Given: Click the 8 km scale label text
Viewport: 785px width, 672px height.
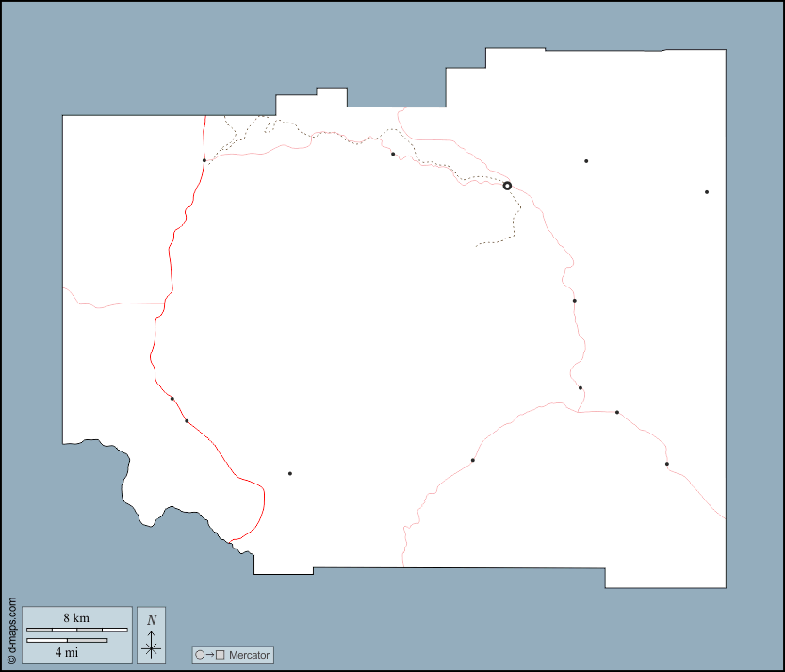Looking at the screenshot, I should 76,617.
